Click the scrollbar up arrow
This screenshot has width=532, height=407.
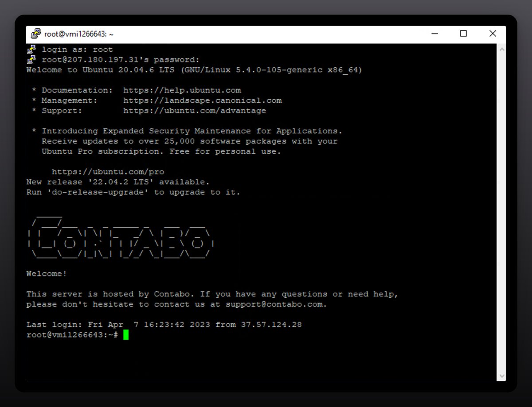pos(501,49)
